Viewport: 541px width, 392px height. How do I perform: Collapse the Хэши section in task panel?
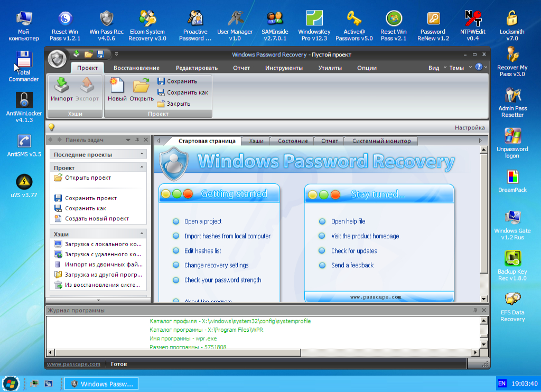pyautogui.click(x=142, y=233)
